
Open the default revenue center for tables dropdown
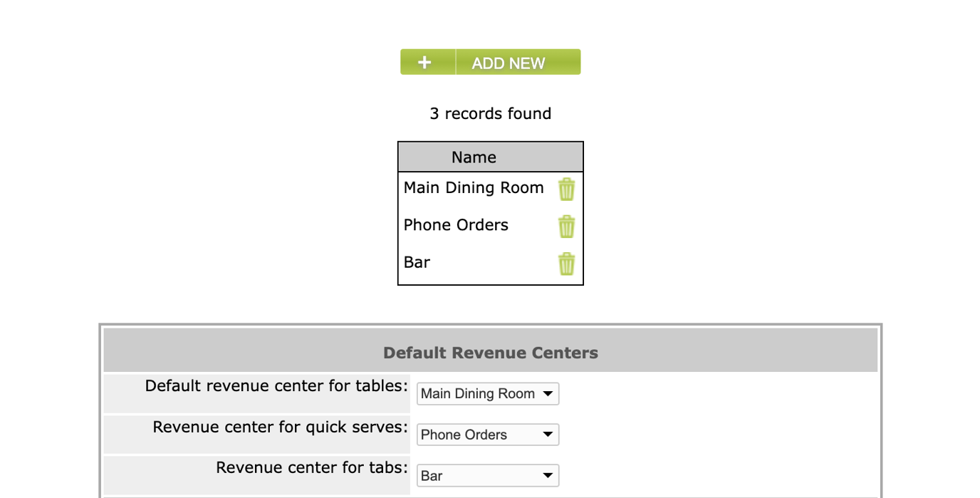(x=488, y=393)
